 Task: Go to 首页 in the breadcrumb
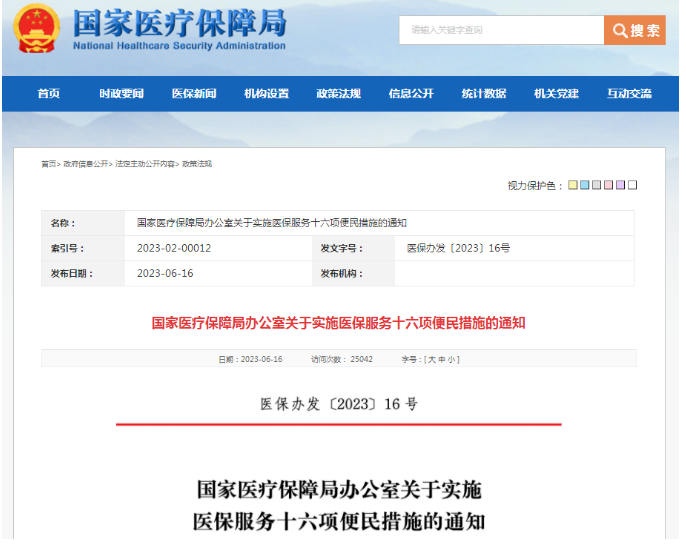(x=49, y=164)
